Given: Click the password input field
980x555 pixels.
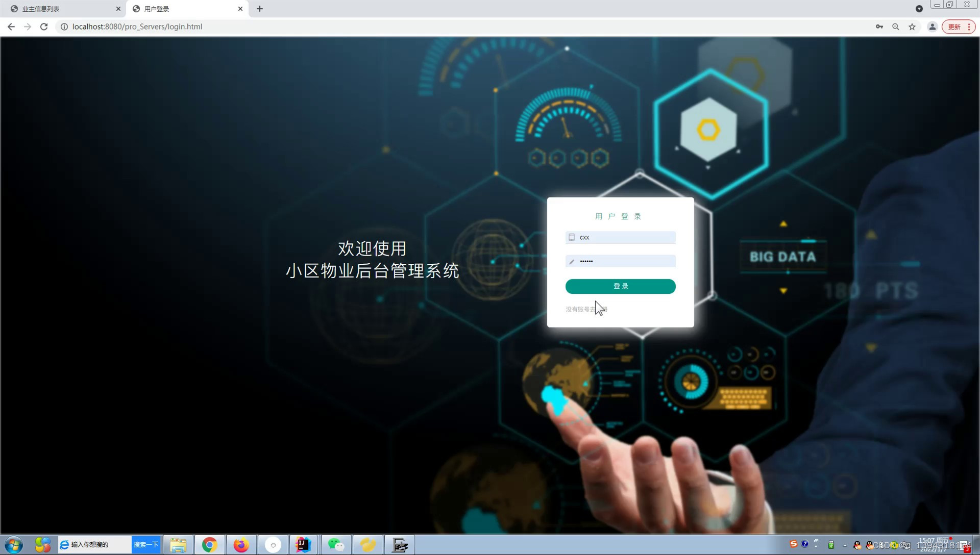Looking at the screenshot, I should pyautogui.click(x=620, y=261).
